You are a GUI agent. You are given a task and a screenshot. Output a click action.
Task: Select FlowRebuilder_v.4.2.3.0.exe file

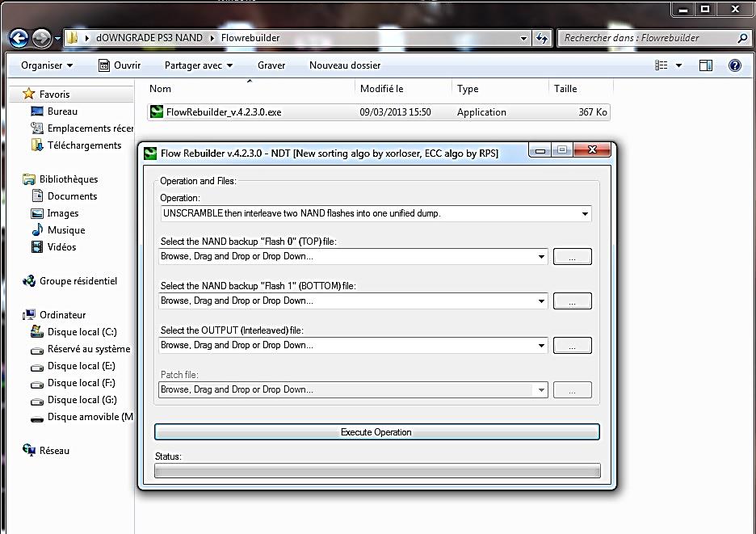(379, 112)
